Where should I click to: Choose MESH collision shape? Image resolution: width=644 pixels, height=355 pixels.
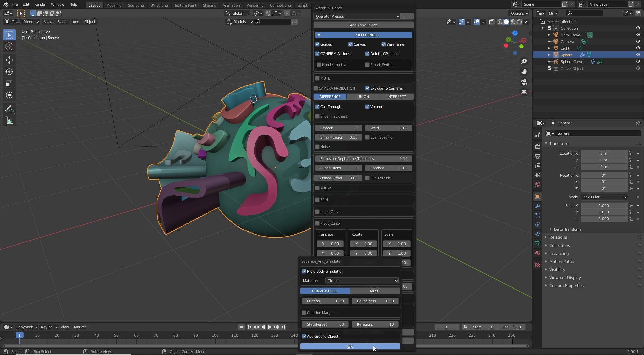click(375, 291)
